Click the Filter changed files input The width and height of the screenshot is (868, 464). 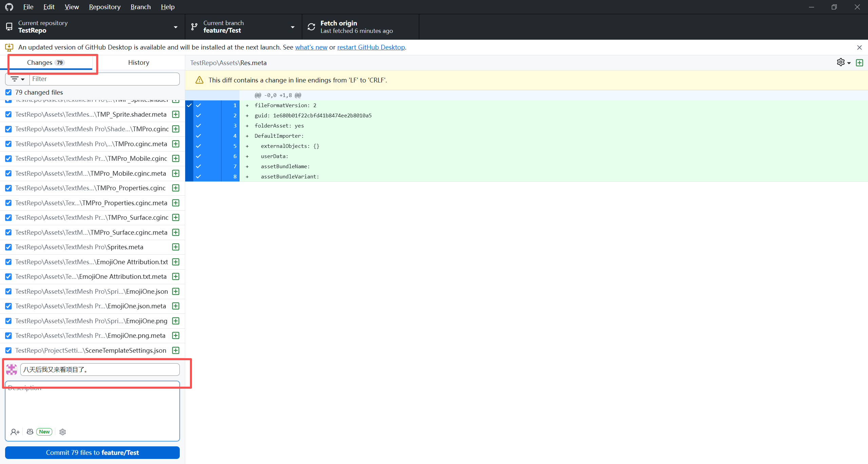(x=104, y=79)
